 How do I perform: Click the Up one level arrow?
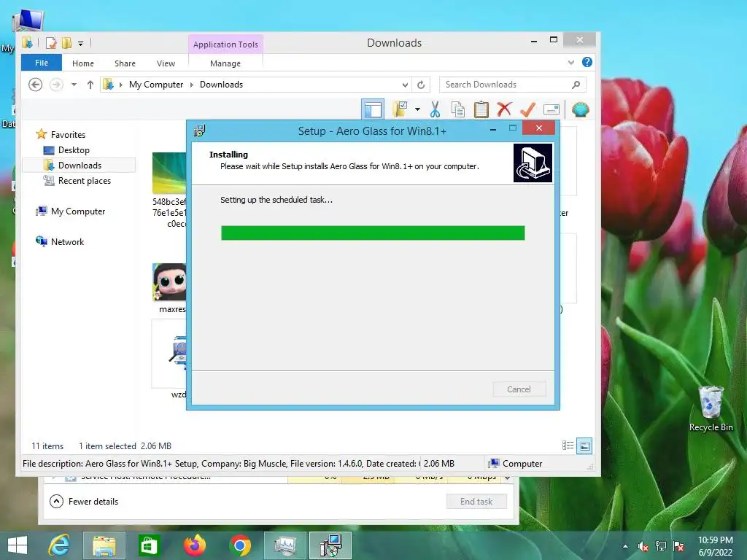(x=90, y=85)
